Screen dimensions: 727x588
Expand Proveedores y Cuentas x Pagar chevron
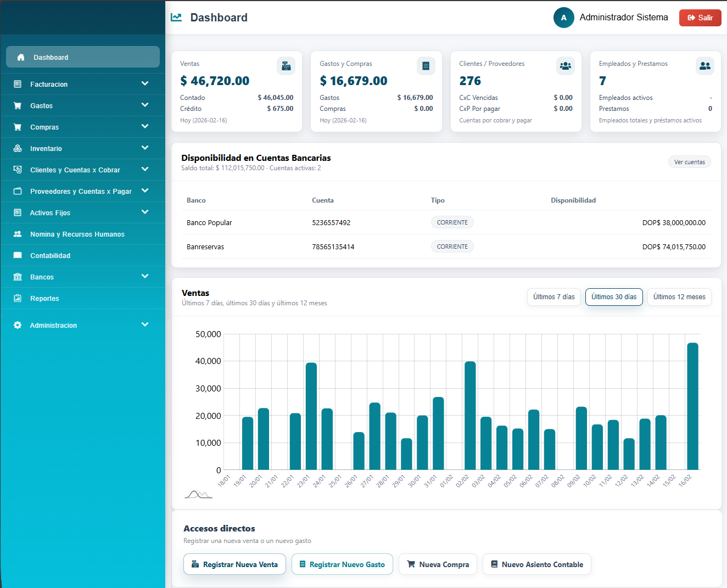pyautogui.click(x=145, y=191)
